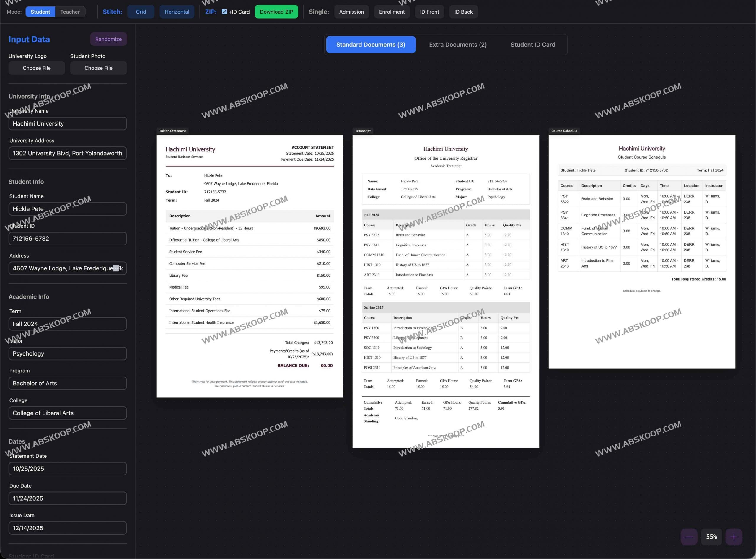Select the Tuition Statement document preview
756x559 pixels.
(x=250, y=266)
